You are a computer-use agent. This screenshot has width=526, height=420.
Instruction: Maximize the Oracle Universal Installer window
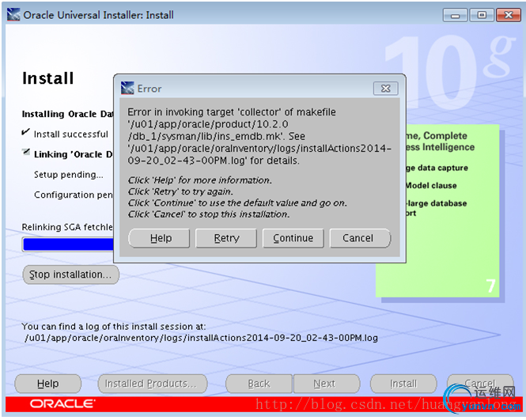(x=482, y=15)
